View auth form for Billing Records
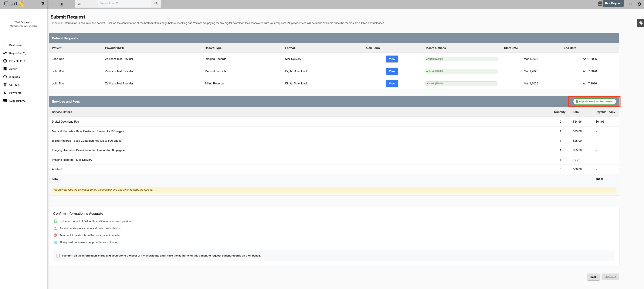The image size is (644, 289). click(x=392, y=83)
